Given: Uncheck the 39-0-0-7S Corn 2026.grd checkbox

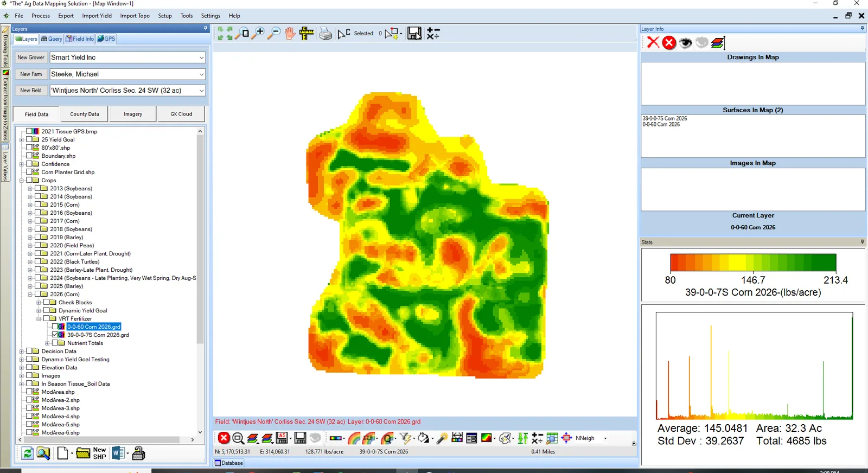Looking at the screenshot, I should tap(55, 335).
